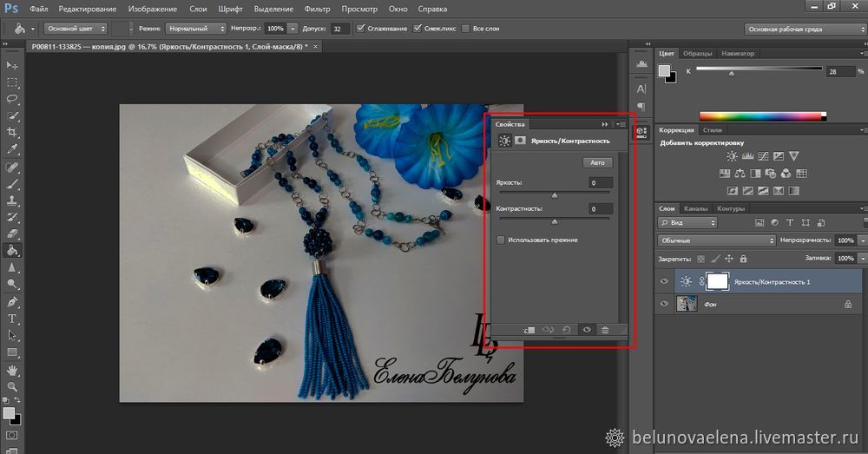The image size is (868, 454).
Task: Hide the Фон layer with eye icon
Action: coord(664,304)
